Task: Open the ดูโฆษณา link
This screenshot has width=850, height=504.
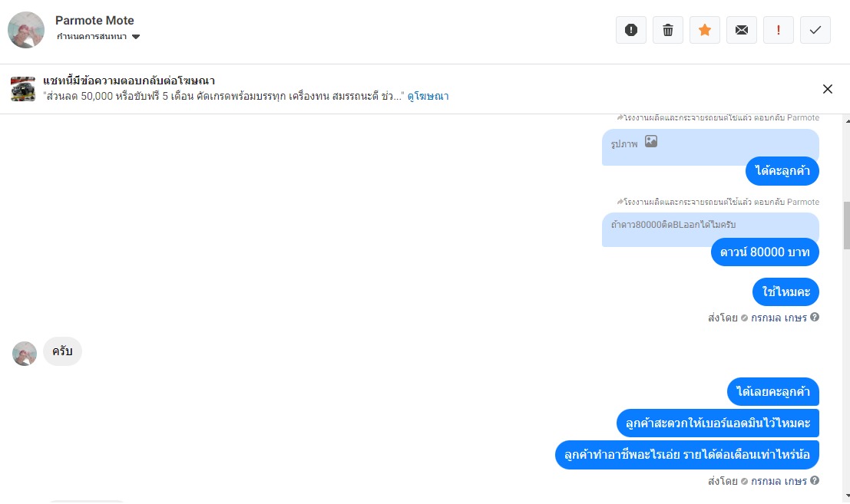Action: [x=428, y=97]
